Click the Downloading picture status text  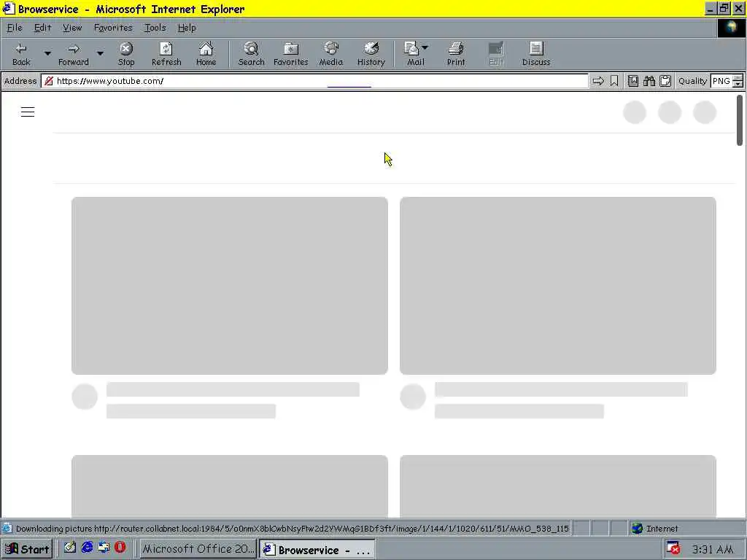292,529
